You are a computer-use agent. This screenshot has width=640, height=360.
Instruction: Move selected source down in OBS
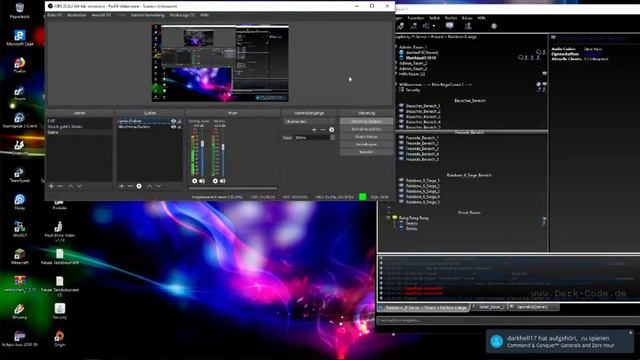tap(158, 186)
